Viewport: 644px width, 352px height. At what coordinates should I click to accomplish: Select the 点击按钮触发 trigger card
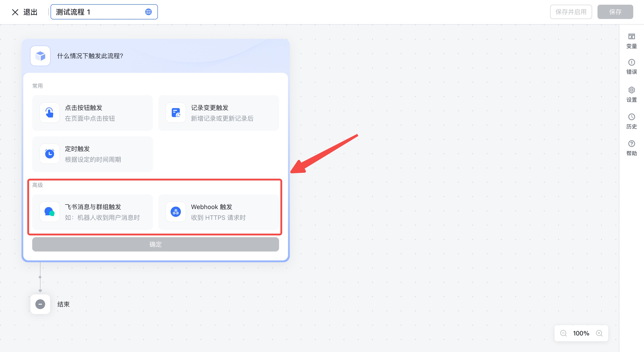93,113
